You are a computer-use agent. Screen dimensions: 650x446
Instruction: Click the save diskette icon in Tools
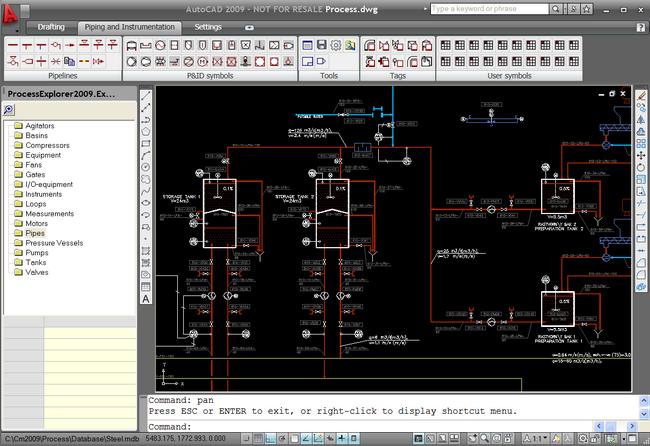click(321, 45)
